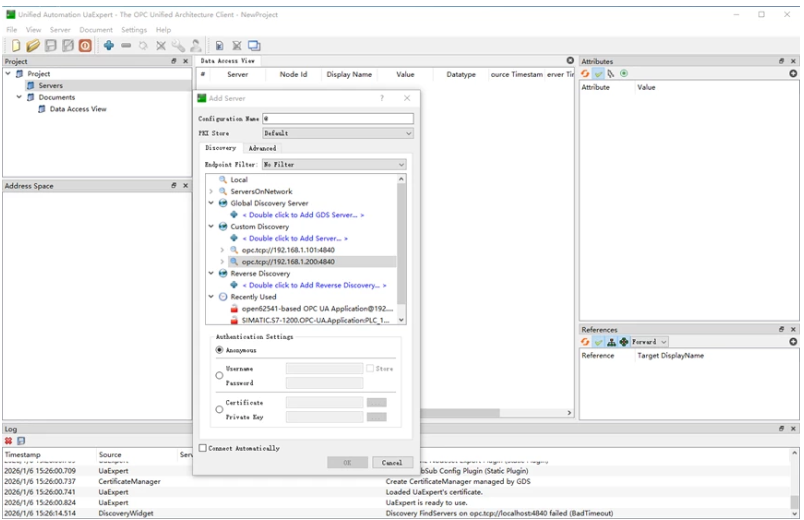
Task: Click the refresh icon in References panel
Action: [586, 342]
